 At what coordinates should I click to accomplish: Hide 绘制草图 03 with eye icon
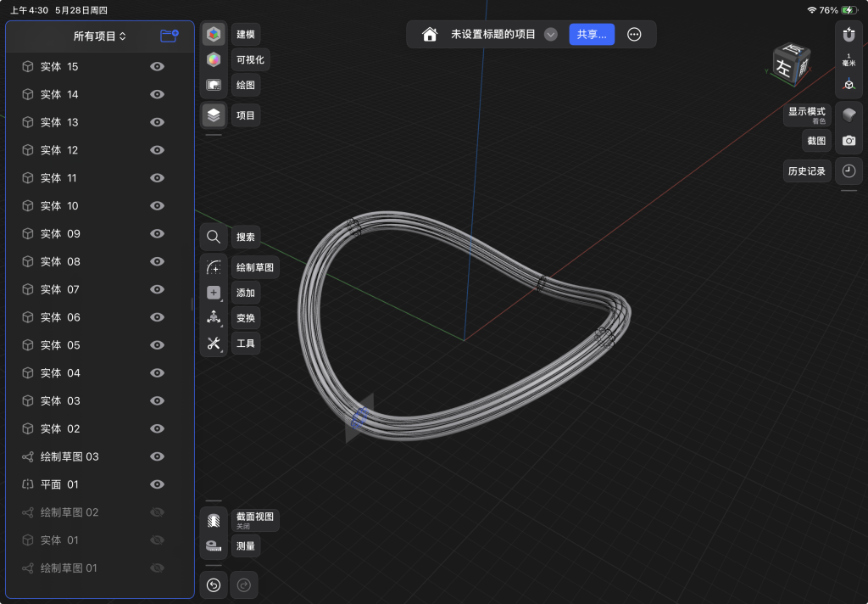157,456
